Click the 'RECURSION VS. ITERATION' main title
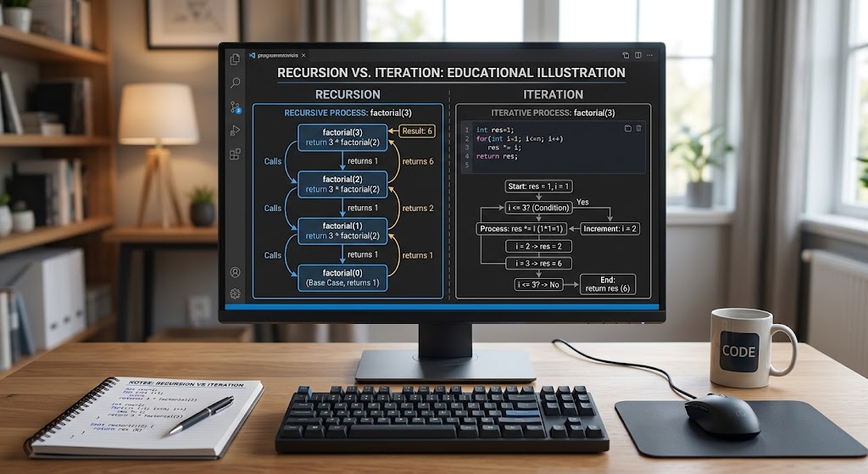The image size is (868, 474). (451, 73)
